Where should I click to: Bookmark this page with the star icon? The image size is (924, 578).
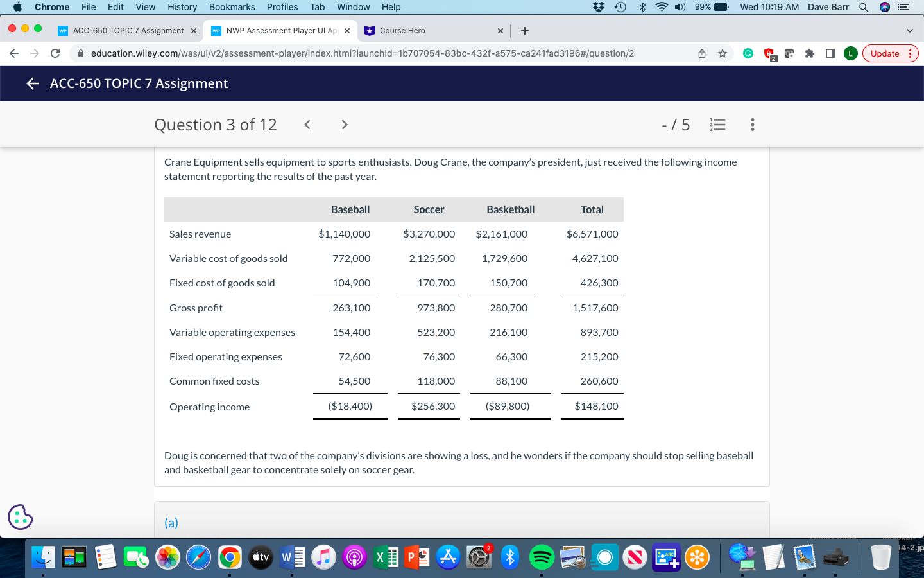coord(723,53)
